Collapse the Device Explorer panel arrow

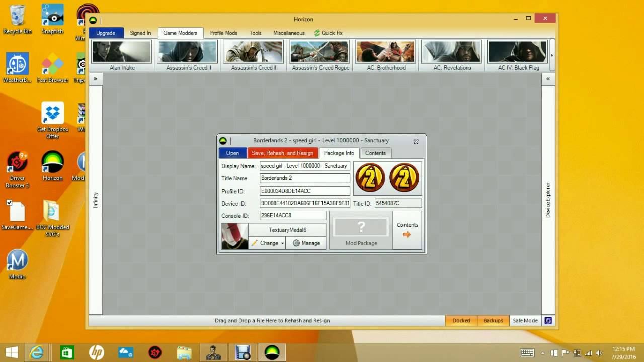point(548,79)
